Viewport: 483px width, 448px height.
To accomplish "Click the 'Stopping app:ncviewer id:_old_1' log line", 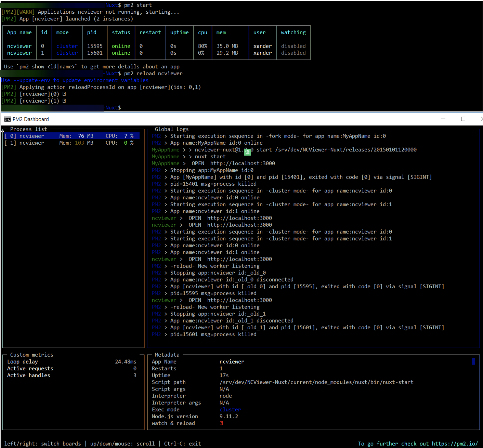I will click(209, 314).
